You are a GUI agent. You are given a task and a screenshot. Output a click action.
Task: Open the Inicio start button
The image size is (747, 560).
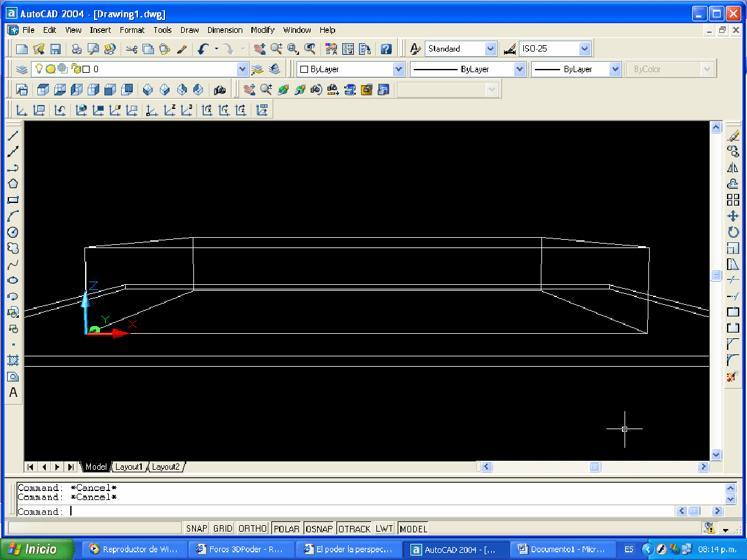pos(37,549)
